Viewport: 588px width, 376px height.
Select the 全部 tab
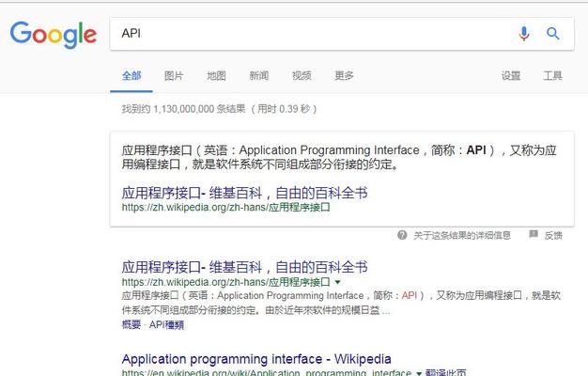(132, 76)
